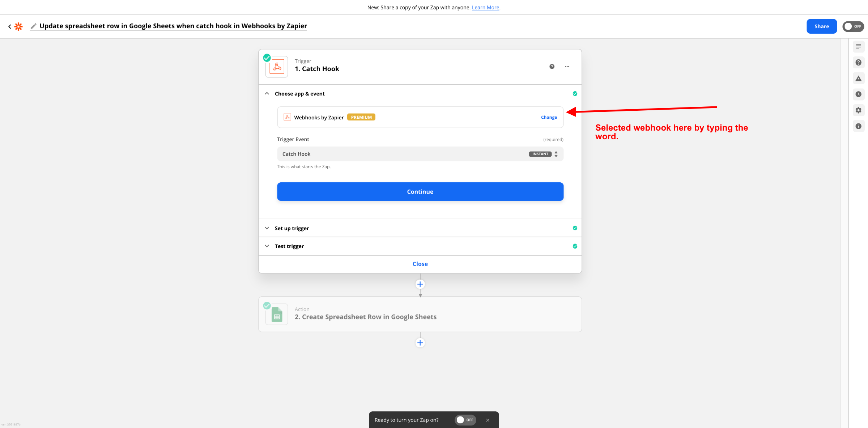This screenshot has width=868, height=428.
Task: Click green check beside Set up trigger
Action: (575, 228)
